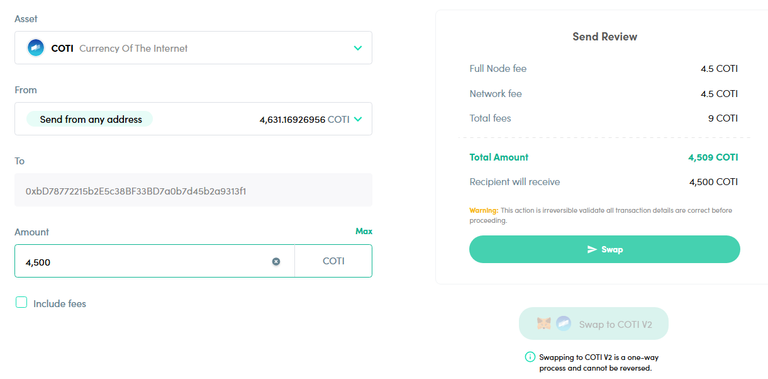Click the Max amount link

363,231
